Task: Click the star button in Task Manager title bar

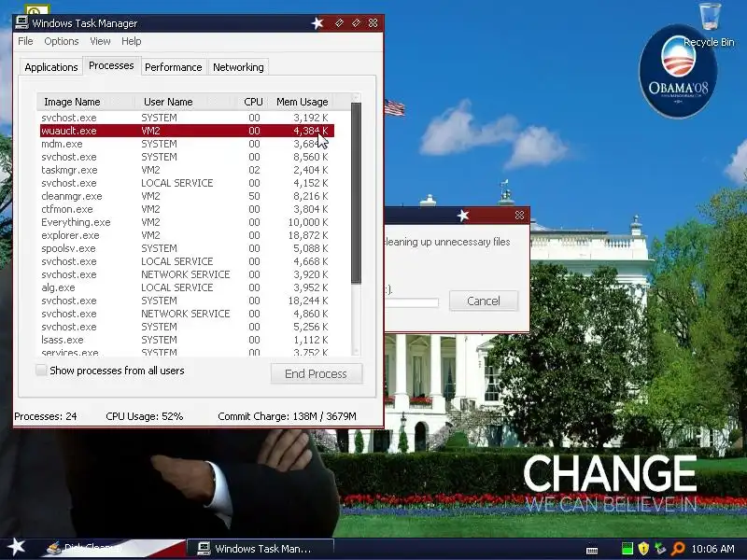Action: click(317, 22)
